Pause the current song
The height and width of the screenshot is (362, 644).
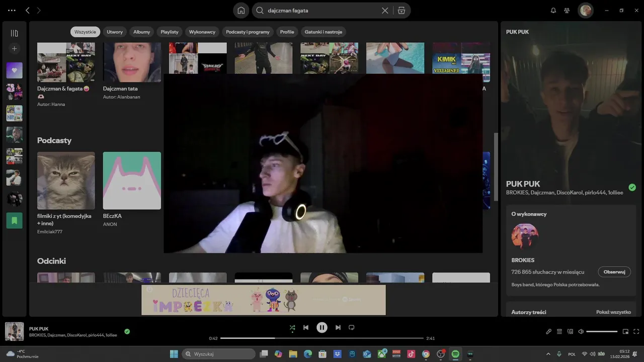click(322, 327)
